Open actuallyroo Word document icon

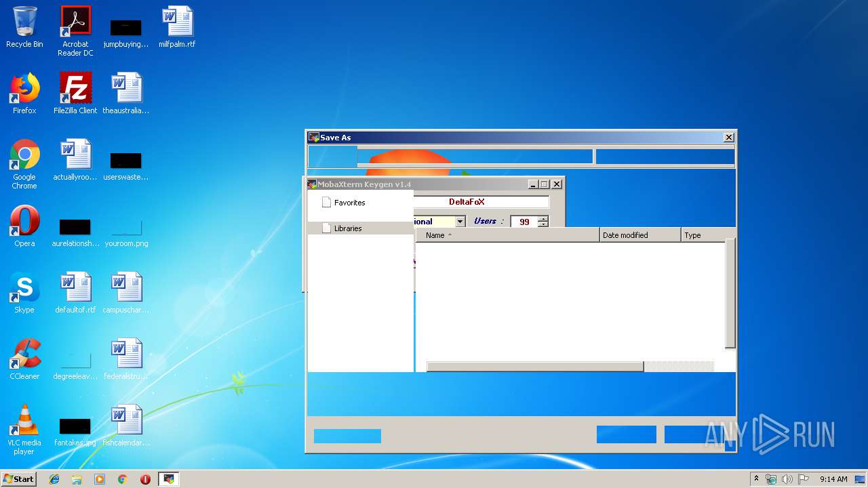coord(75,161)
